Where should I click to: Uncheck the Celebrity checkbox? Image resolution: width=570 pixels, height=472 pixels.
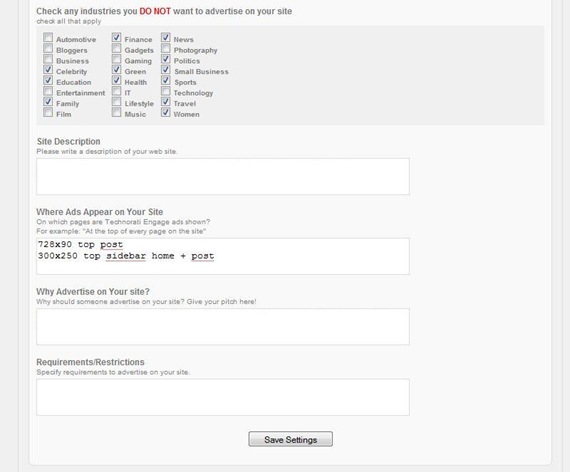coord(48,69)
